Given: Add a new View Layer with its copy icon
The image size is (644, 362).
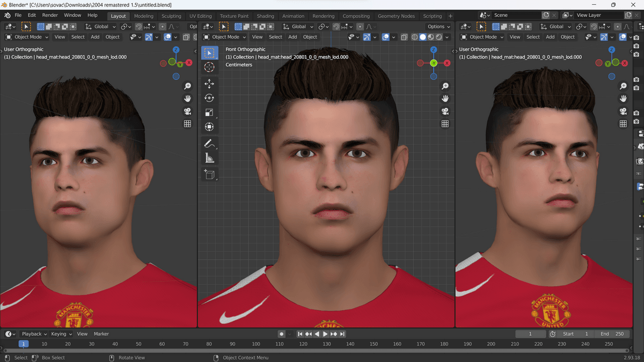Looking at the screenshot, I should [x=628, y=16].
